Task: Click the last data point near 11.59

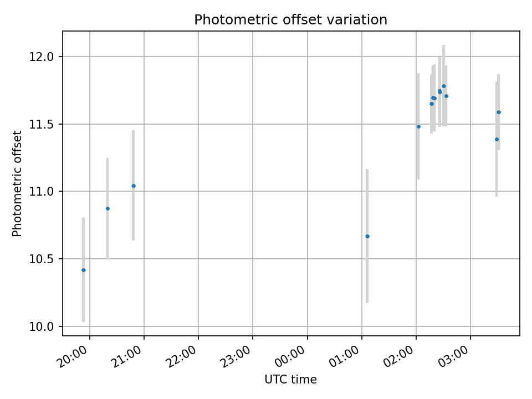Action: pos(499,112)
